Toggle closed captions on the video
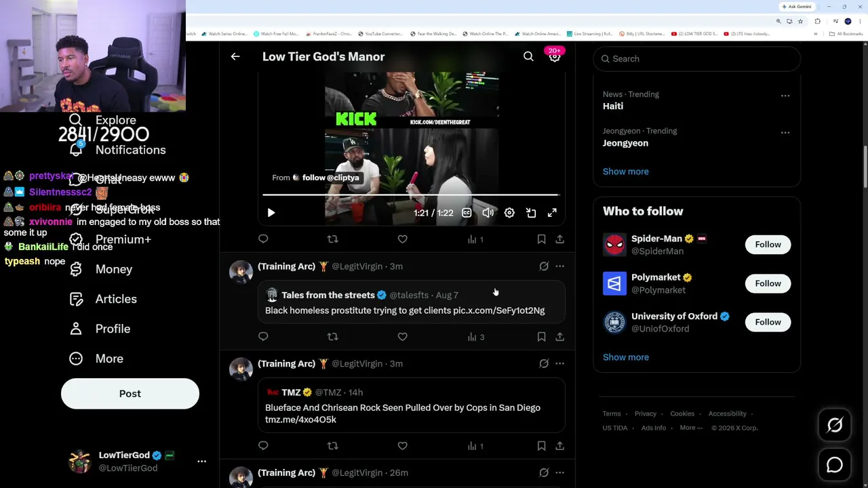 [x=467, y=213]
